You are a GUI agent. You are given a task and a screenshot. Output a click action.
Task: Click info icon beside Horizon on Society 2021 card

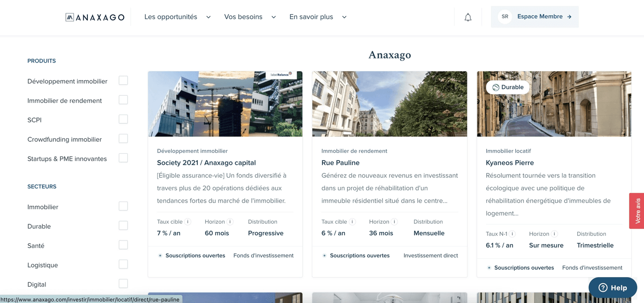pos(230,222)
